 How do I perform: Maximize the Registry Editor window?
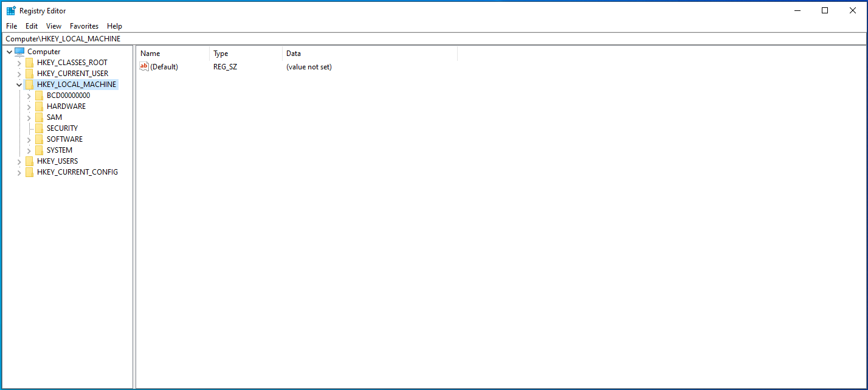click(825, 10)
